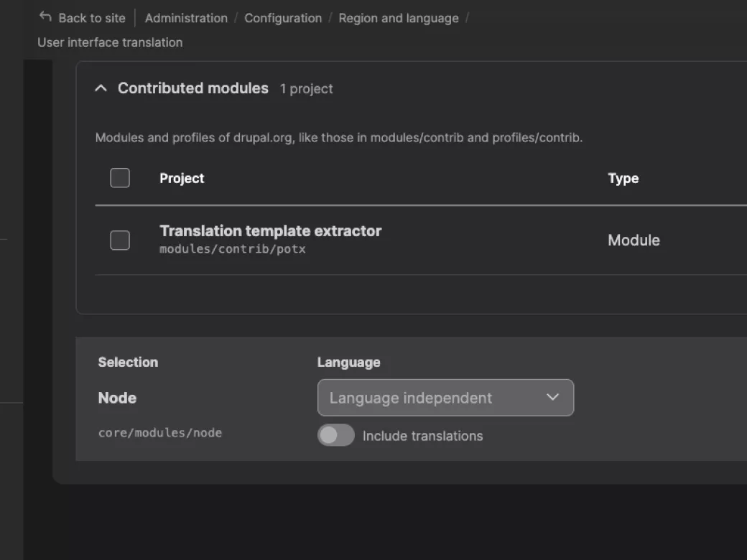
Task: Go to Administration breadcrumb
Action: tap(186, 18)
